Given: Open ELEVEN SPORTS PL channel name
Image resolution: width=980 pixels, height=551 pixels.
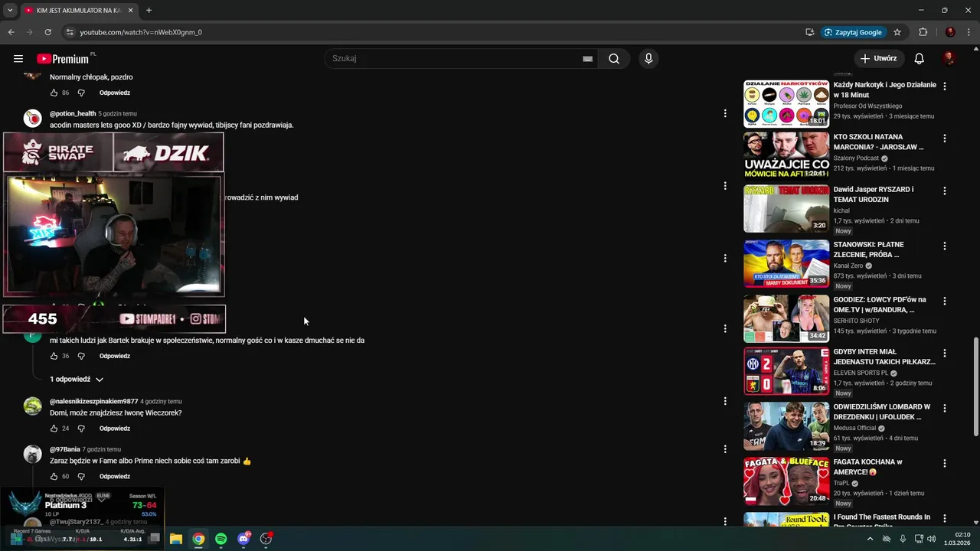Looking at the screenshot, I should point(861,373).
